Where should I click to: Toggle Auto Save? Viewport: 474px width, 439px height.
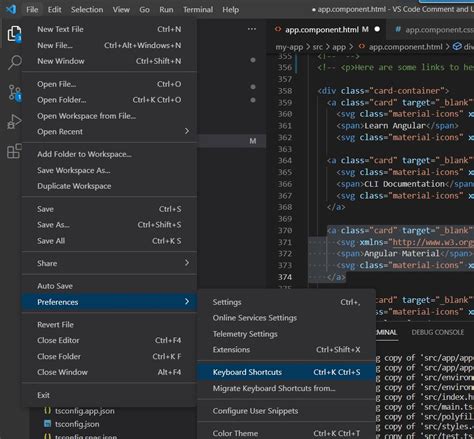[x=109, y=286]
